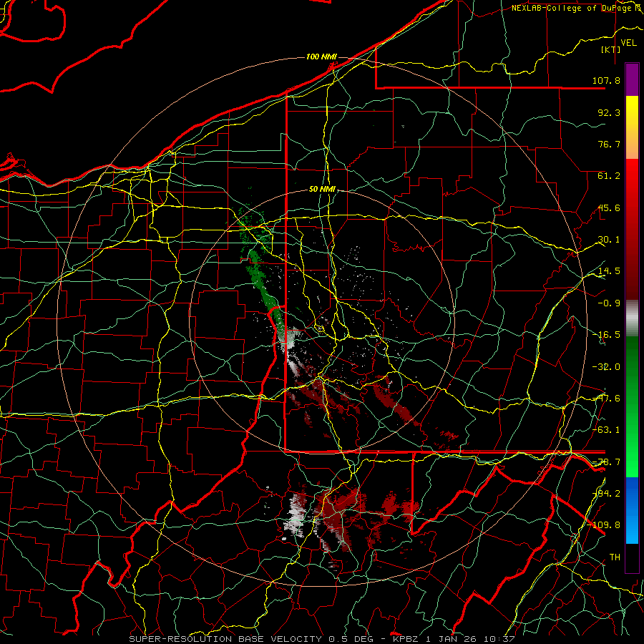The image size is (644, 644).
Task: Click the -16.5 scale value
Action: (606, 335)
